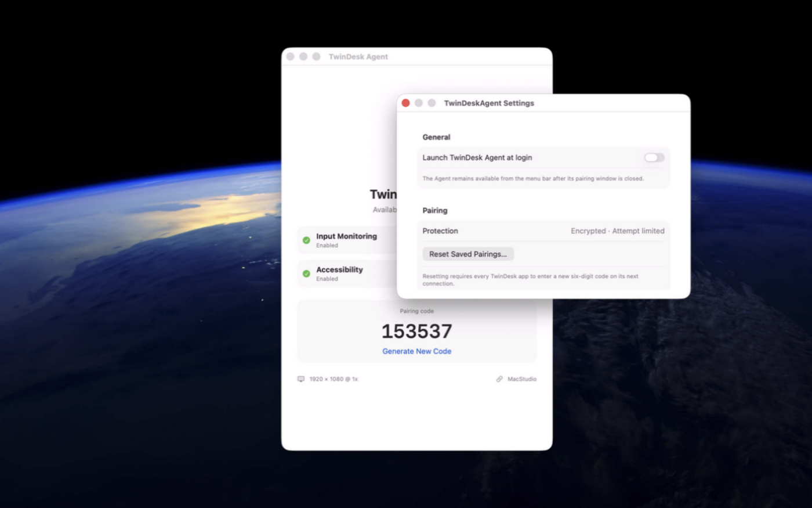This screenshot has height=508, width=812.
Task: Click the Reset Saved Pairings… button
Action: coord(468,254)
